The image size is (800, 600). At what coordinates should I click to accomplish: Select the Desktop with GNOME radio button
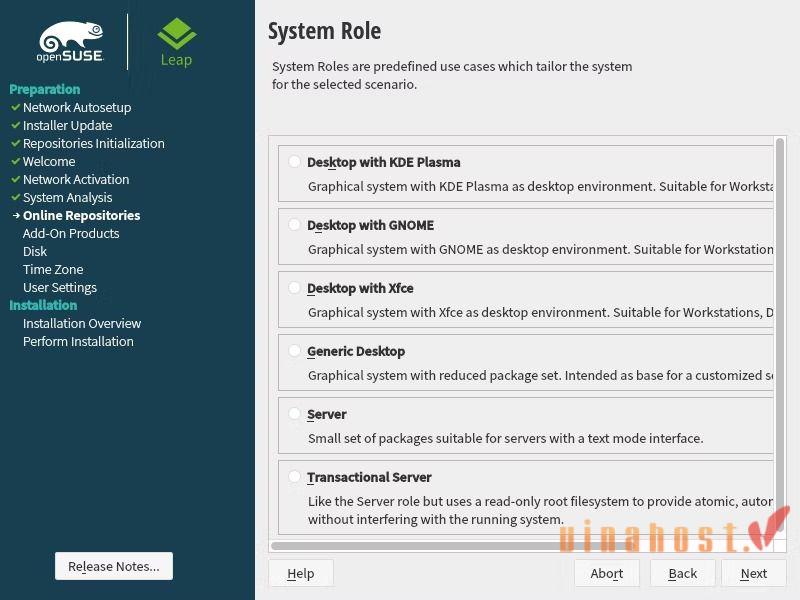point(294,224)
